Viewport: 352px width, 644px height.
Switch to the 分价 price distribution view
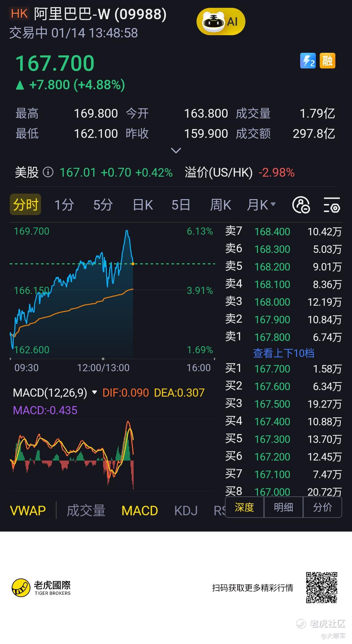pyautogui.click(x=322, y=507)
